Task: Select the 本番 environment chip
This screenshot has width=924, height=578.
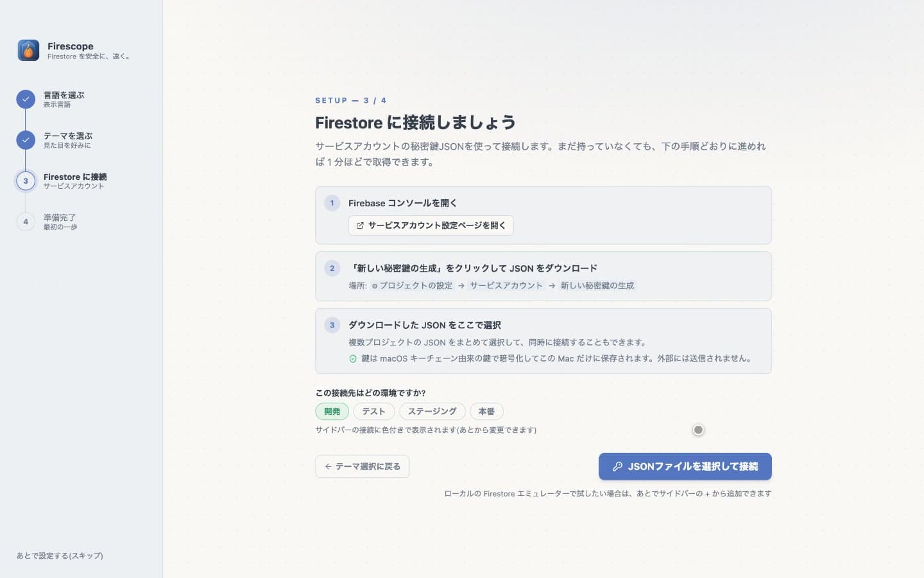Action: coord(486,412)
